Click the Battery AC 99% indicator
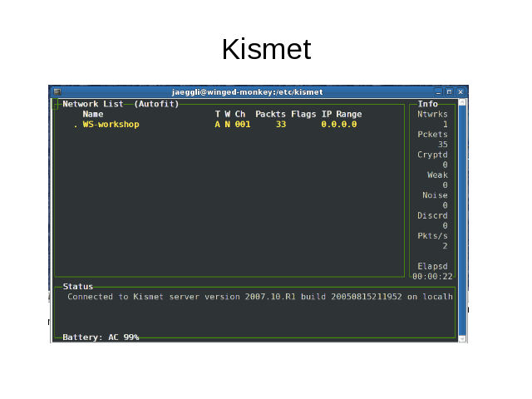The width and height of the screenshot is (532, 399). [x=101, y=337]
